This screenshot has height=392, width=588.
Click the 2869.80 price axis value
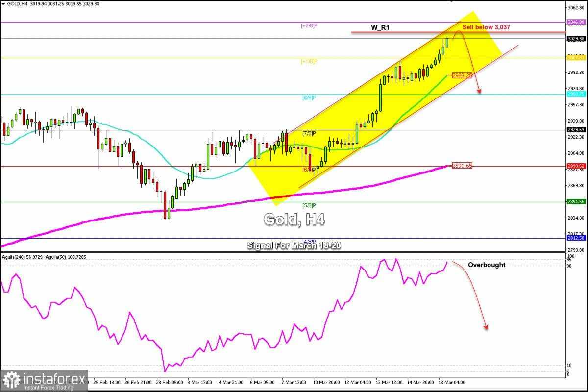[576, 186]
